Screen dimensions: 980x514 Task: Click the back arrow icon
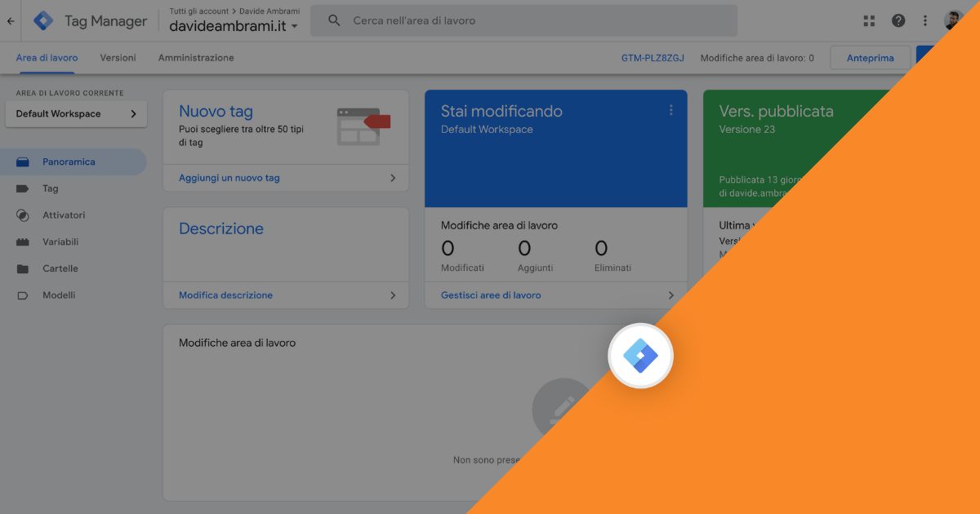[x=11, y=21]
